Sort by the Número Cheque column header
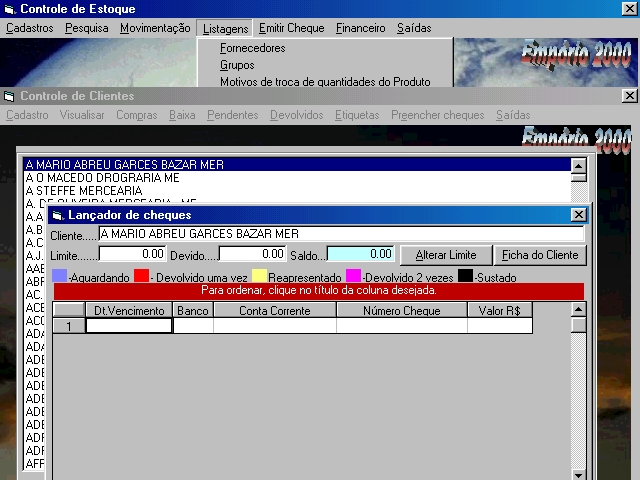This screenshot has height=480, width=640. click(x=401, y=311)
